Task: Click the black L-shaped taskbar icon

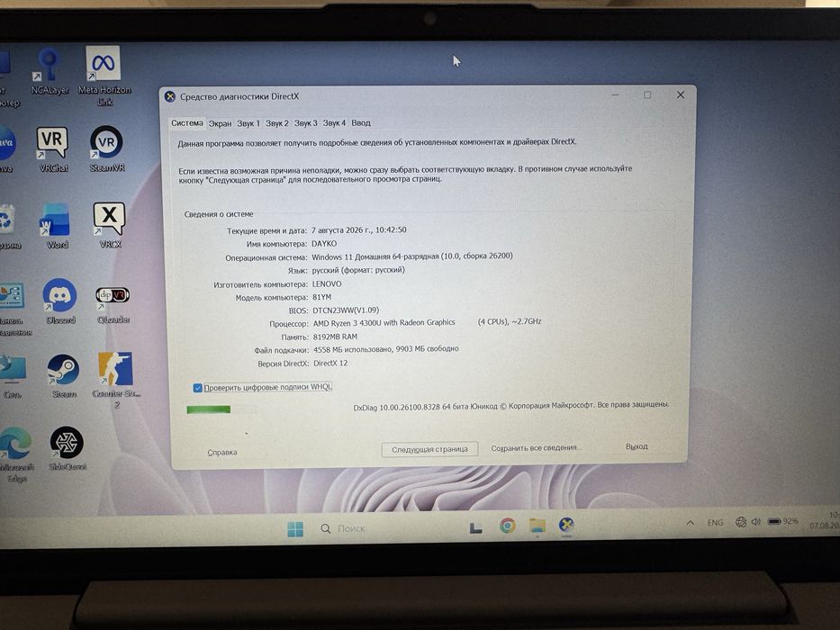Action: [x=475, y=527]
